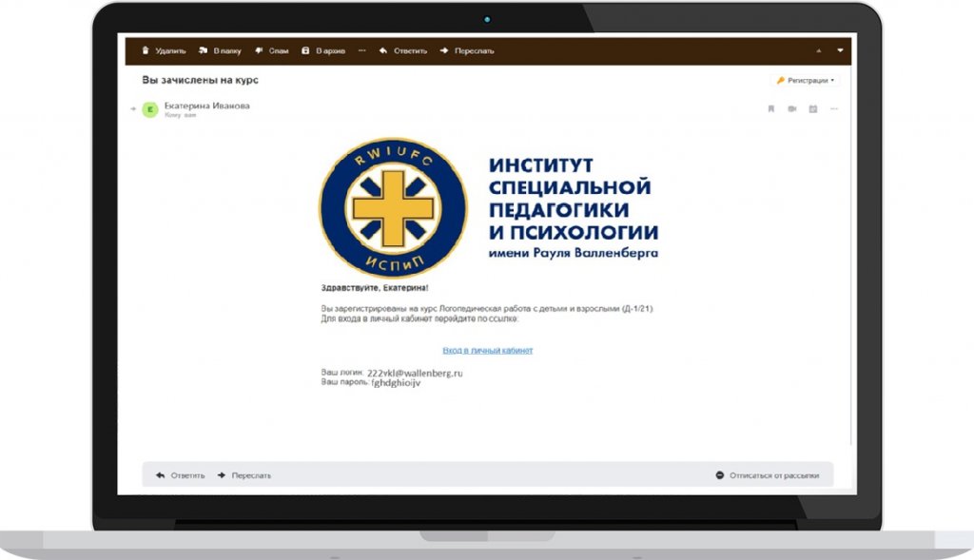This screenshot has width=974, height=560.
Task: Flag the message with bookmark icon
Action: pyautogui.click(x=771, y=108)
